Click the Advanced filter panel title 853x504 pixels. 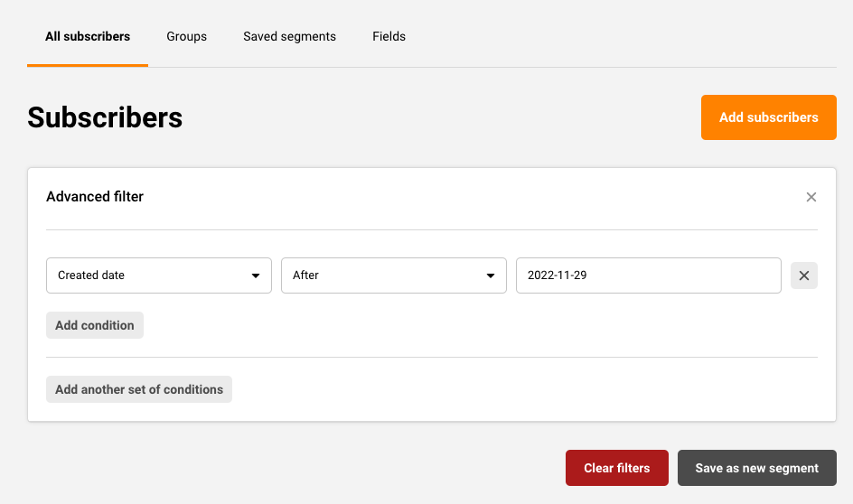coord(95,196)
